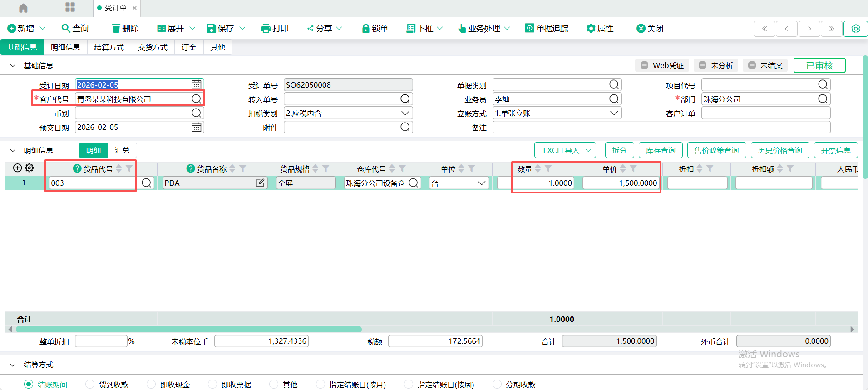Open 单据追踪 document tracking

tap(547, 29)
